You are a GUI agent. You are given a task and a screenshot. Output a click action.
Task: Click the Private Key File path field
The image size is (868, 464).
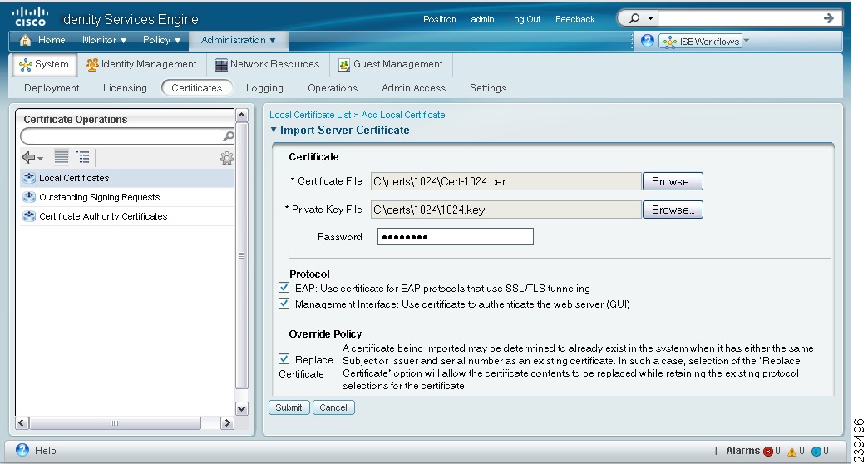(506, 210)
